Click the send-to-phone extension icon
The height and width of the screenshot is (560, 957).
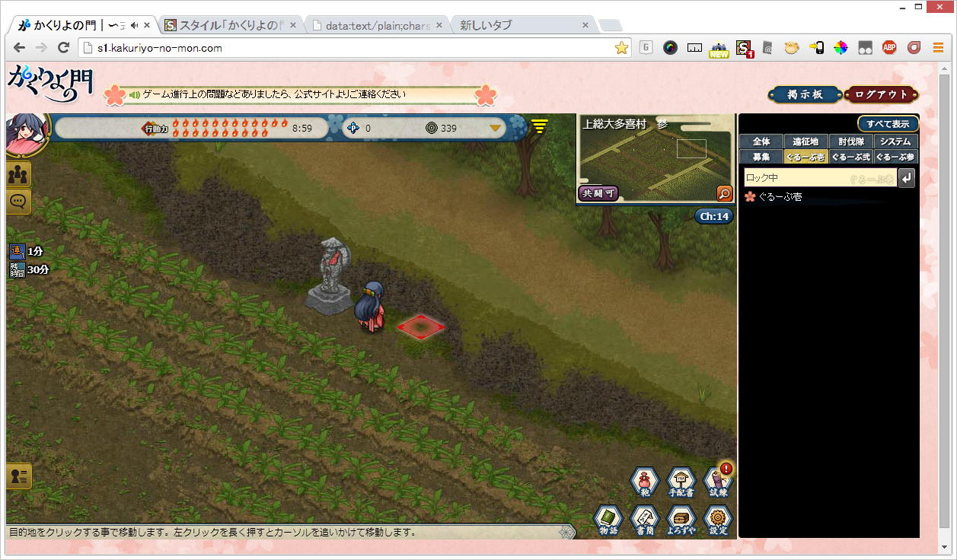click(816, 47)
